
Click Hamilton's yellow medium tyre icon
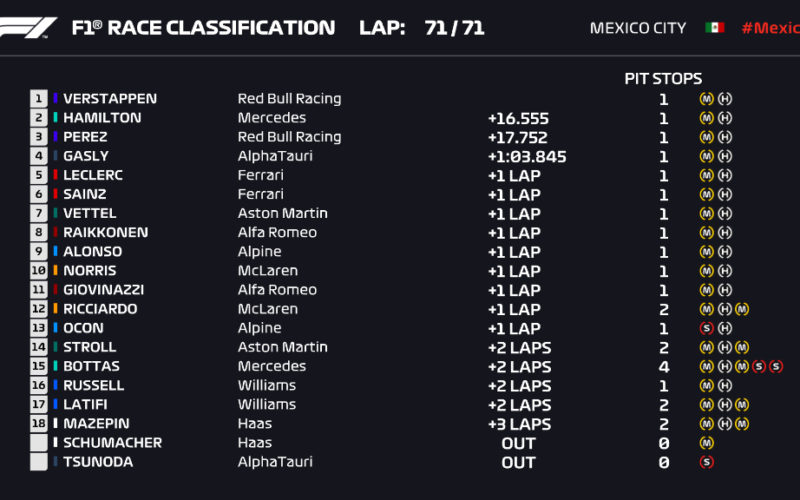(x=707, y=118)
